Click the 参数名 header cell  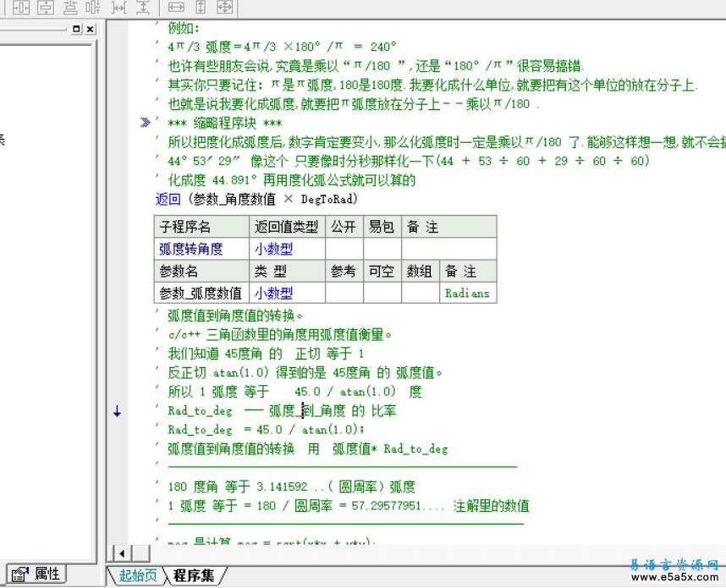click(x=201, y=272)
